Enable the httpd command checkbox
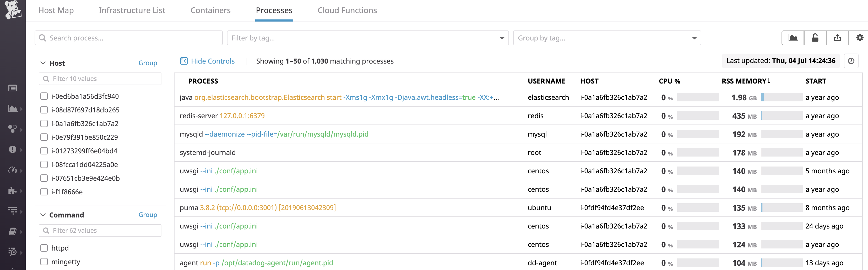 tap(44, 248)
